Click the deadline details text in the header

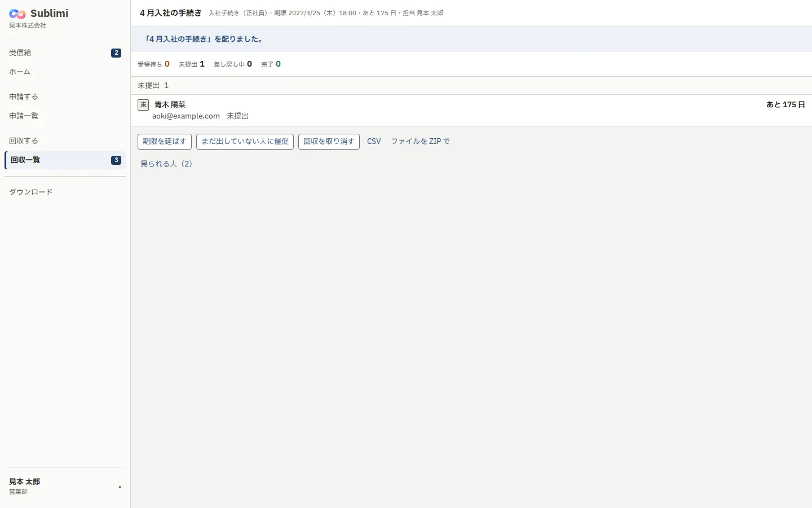(326, 13)
